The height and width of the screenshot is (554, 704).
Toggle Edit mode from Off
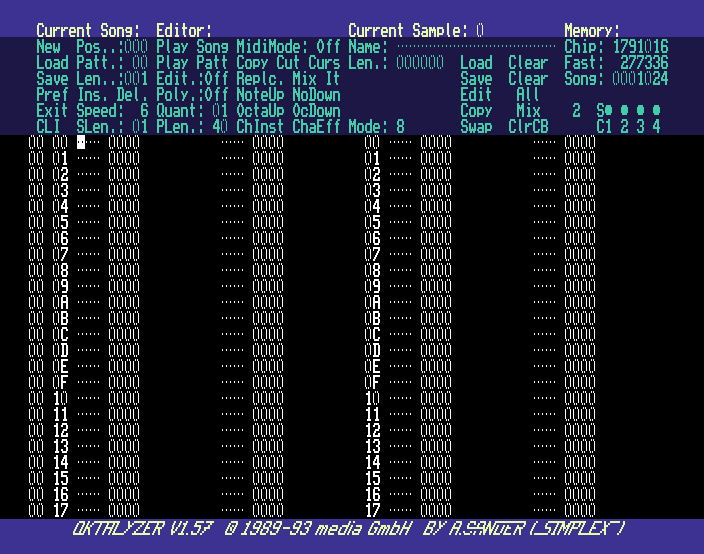(216, 79)
